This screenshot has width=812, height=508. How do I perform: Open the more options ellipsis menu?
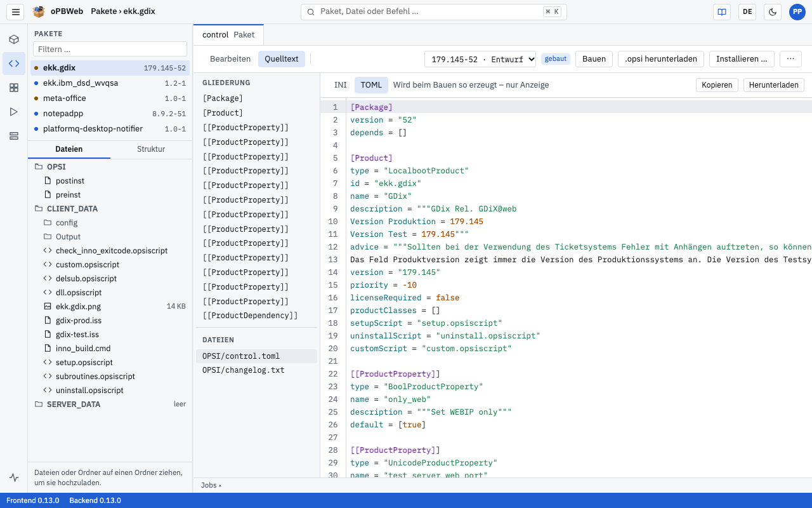790,59
